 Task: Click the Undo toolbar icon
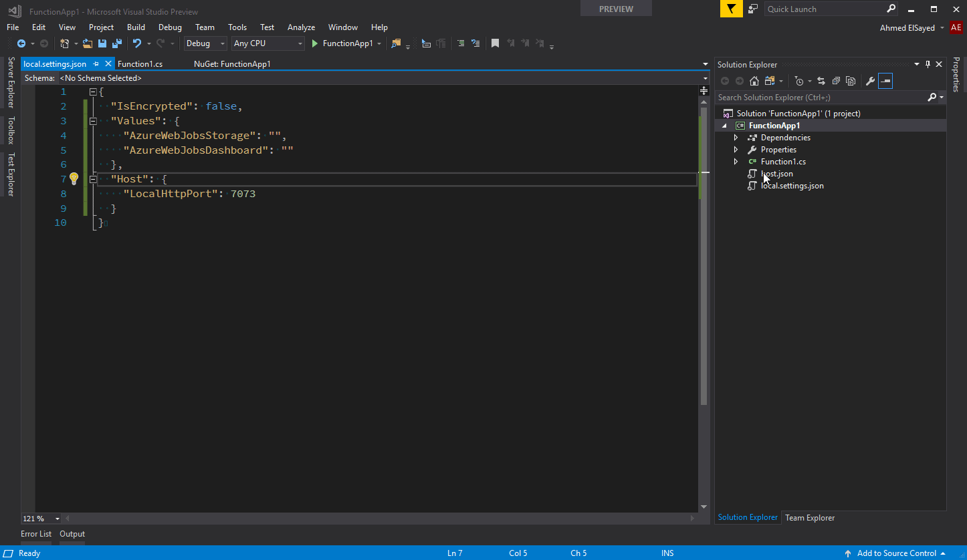[x=136, y=43]
